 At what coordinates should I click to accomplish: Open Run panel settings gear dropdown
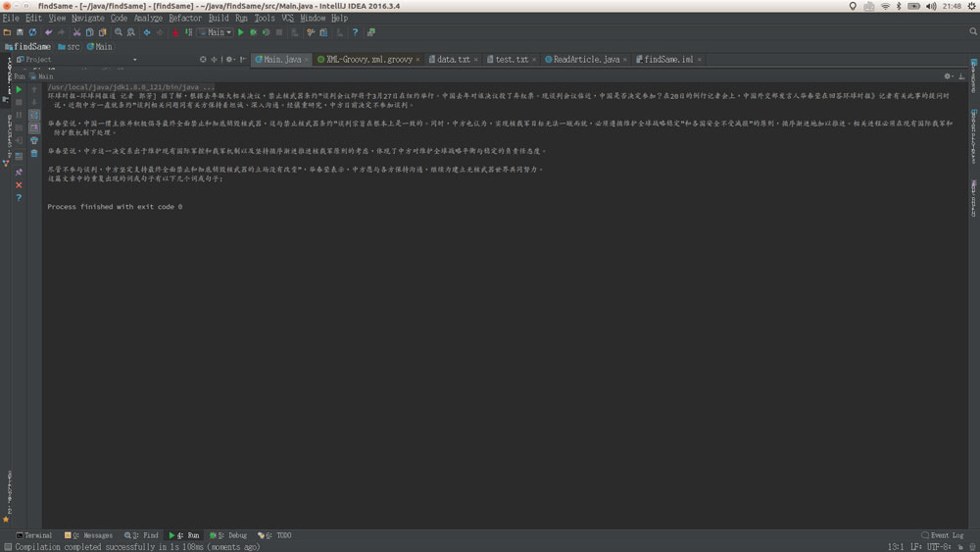pyautogui.click(x=949, y=75)
